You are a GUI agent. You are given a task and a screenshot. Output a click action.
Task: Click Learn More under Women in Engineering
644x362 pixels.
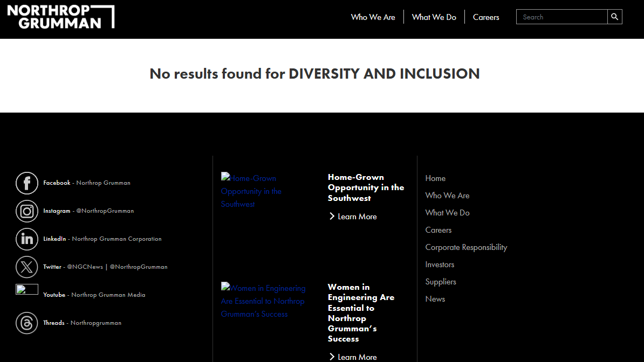point(353,357)
